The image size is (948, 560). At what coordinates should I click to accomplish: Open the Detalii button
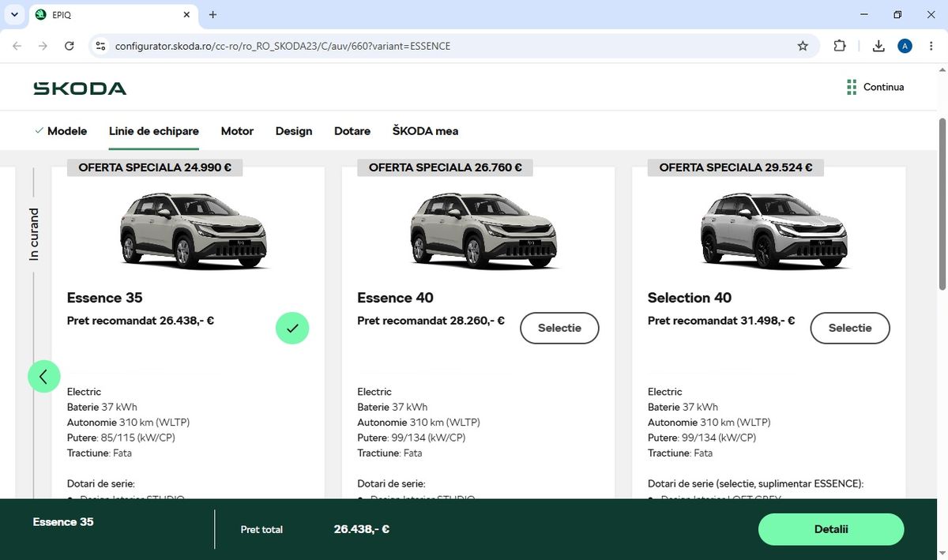(x=831, y=529)
